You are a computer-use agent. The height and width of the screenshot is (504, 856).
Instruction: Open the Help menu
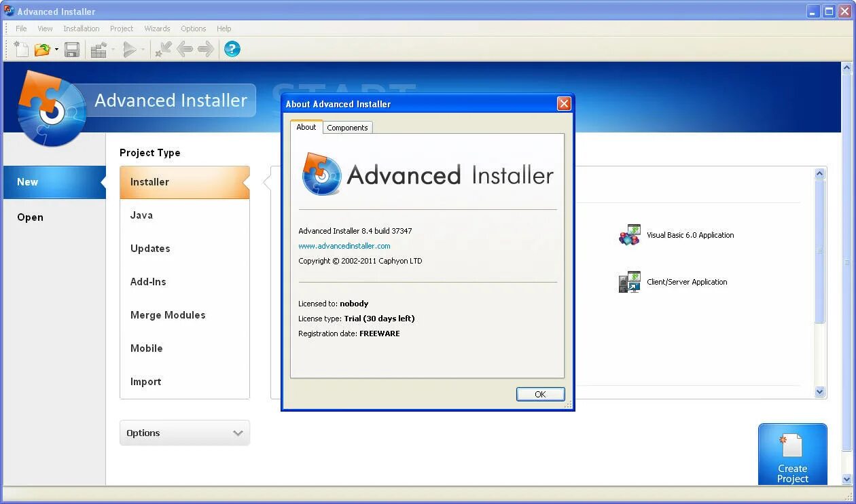tap(224, 29)
